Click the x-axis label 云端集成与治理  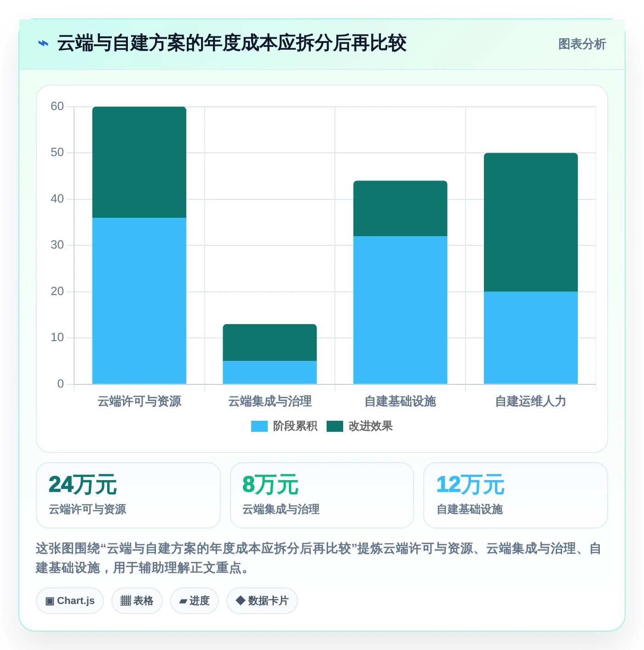click(270, 401)
